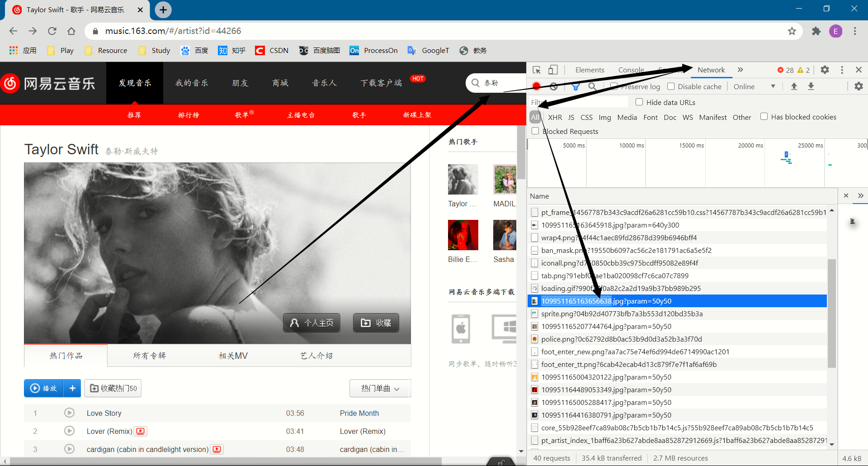Switch to the Elements tab
The height and width of the screenshot is (466, 868).
point(590,70)
